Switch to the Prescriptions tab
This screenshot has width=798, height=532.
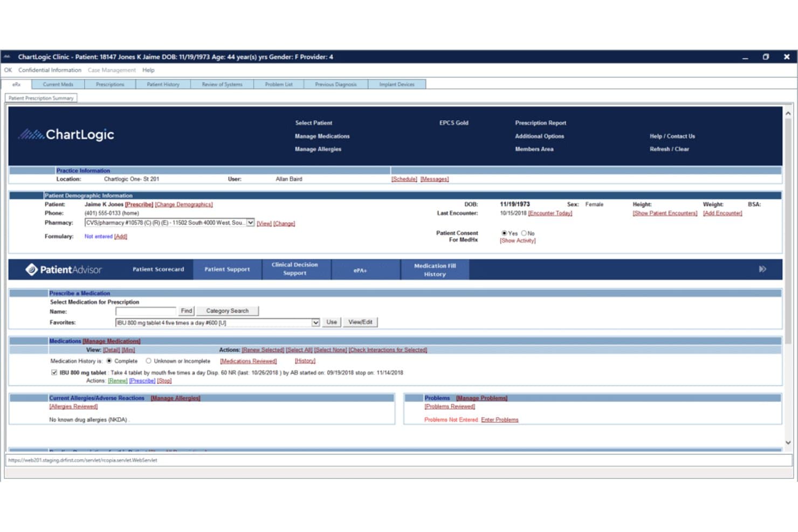click(110, 85)
